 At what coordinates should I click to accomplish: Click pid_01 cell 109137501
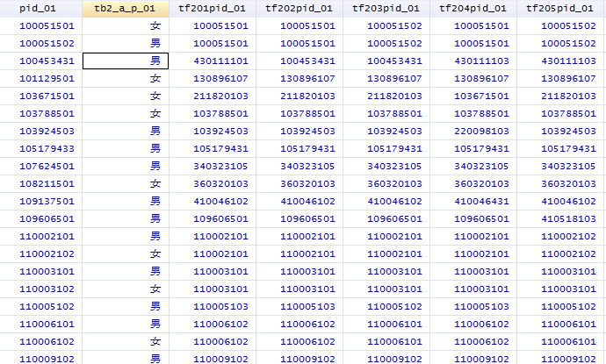[x=41, y=202]
